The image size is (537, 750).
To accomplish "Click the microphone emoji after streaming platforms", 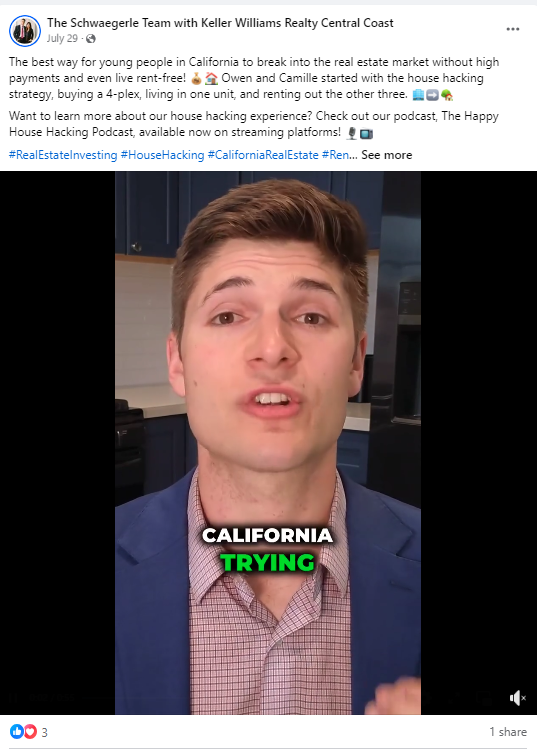I will click(x=351, y=133).
